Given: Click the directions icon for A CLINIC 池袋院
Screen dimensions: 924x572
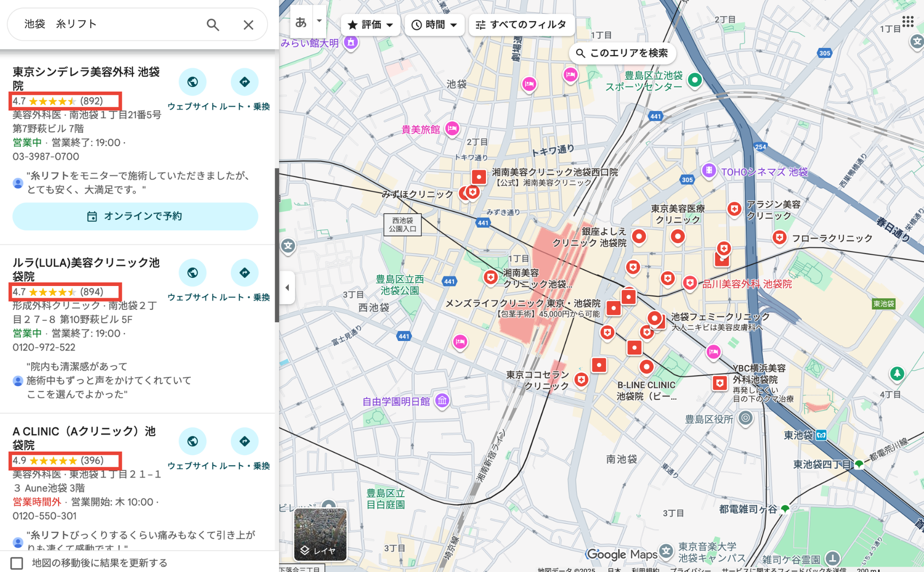Looking at the screenshot, I should [245, 441].
